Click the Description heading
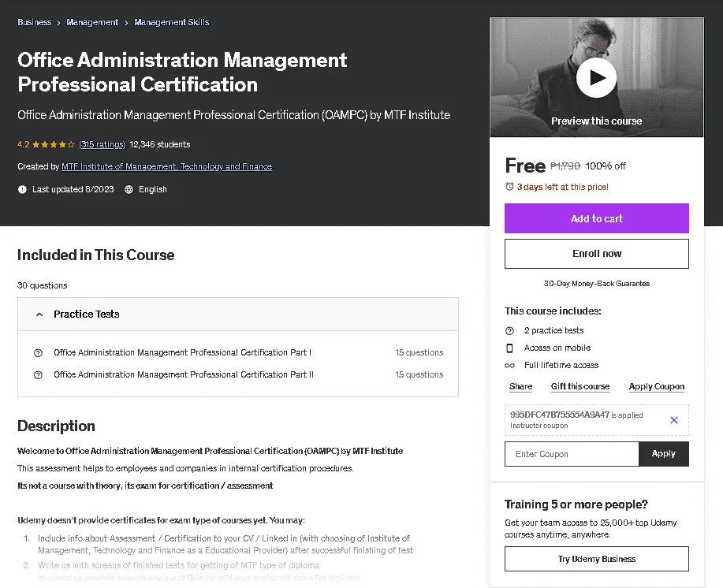Screen dimensions: 723x588 click(x=56, y=426)
